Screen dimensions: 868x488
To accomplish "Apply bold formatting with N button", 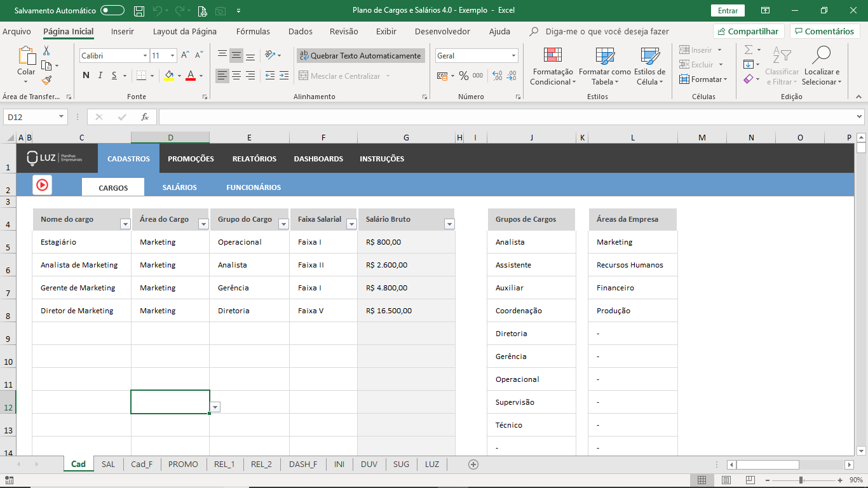I will [86, 76].
